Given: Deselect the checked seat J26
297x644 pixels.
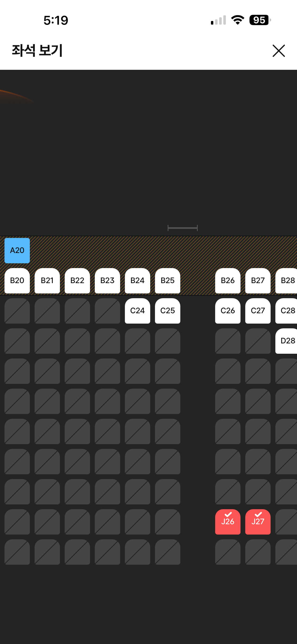Looking at the screenshot, I should coord(228,522).
